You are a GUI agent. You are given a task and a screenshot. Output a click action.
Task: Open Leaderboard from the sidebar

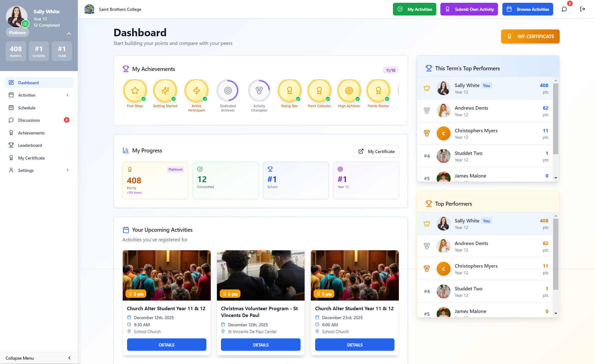(x=39, y=145)
